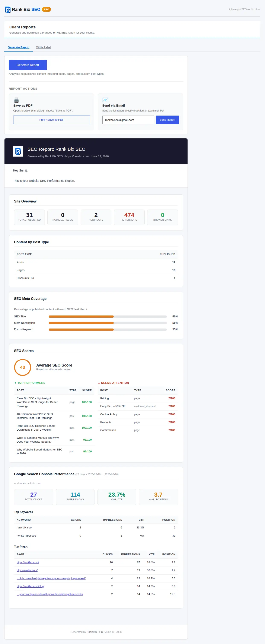Click the email envelope icon
Screen dimensions: 265x644
105,100
